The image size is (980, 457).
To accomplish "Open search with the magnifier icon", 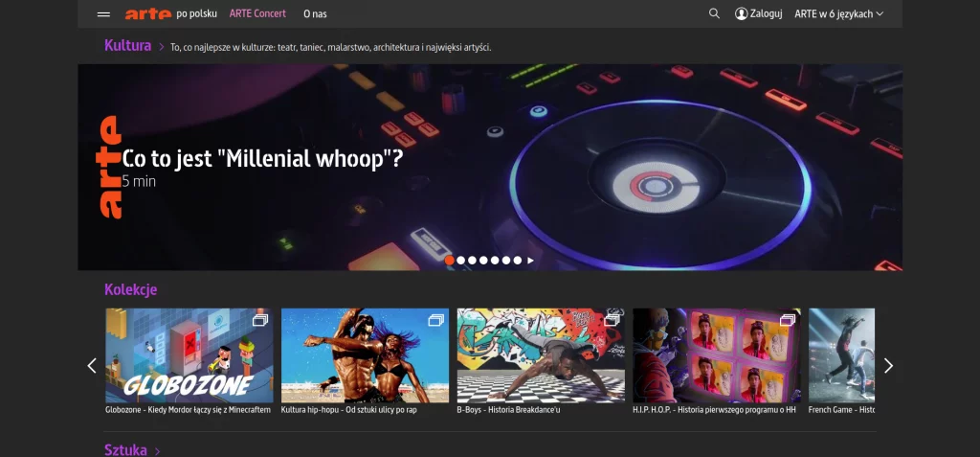I will [714, 13].
